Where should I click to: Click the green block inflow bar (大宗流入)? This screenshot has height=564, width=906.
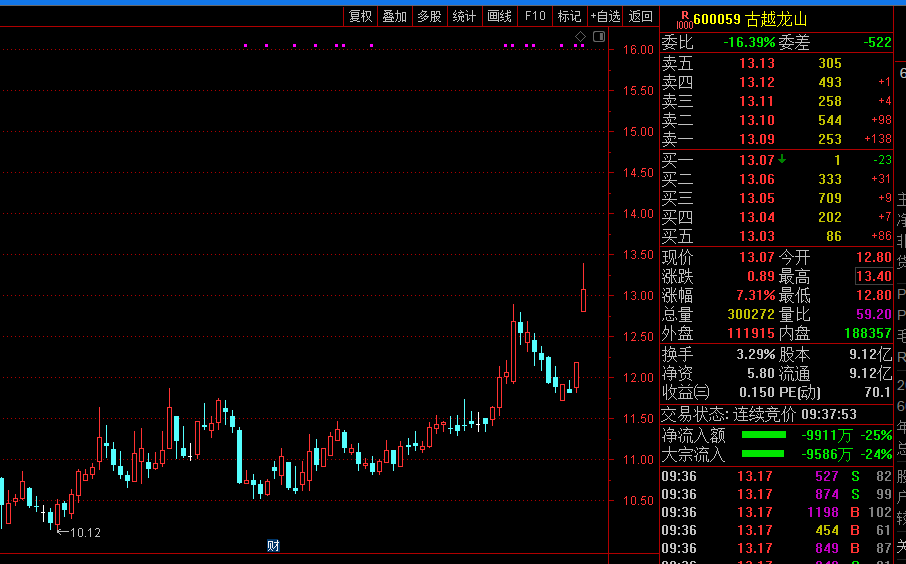pos(763,454)
